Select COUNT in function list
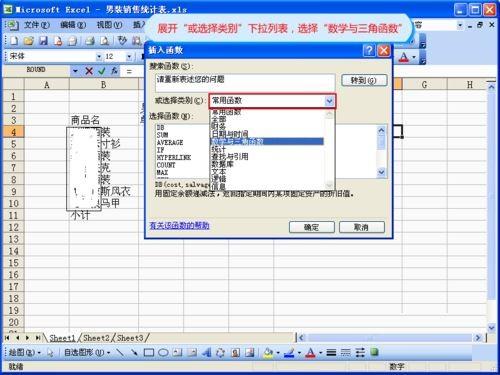The height and width of the screenshot is (375, 500). pos(166,165)
